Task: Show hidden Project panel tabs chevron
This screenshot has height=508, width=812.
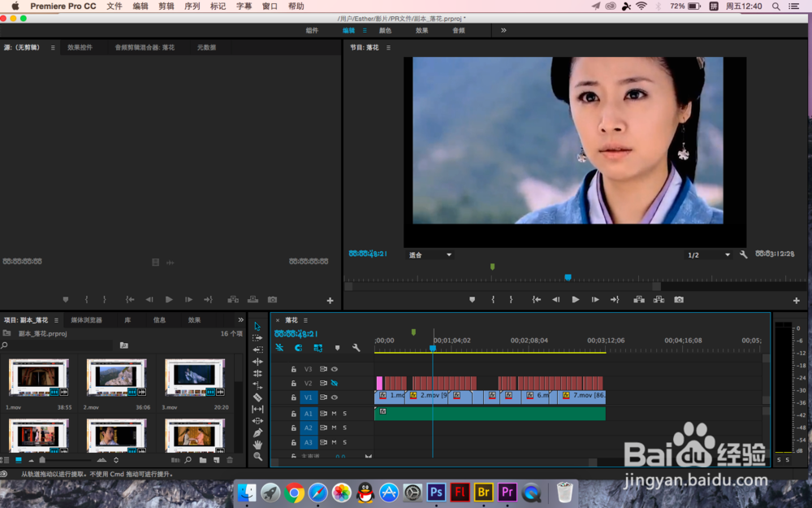Action: [240, 319]
